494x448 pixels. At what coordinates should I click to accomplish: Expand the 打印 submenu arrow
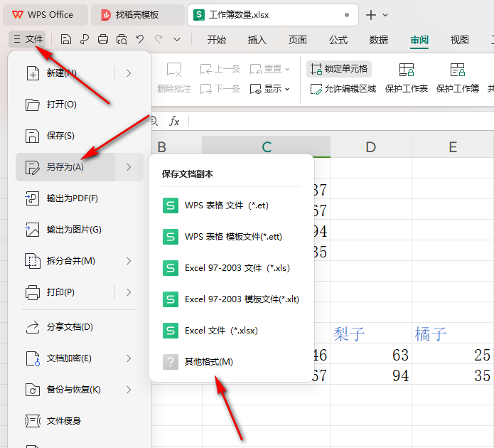tap(129, 292)
